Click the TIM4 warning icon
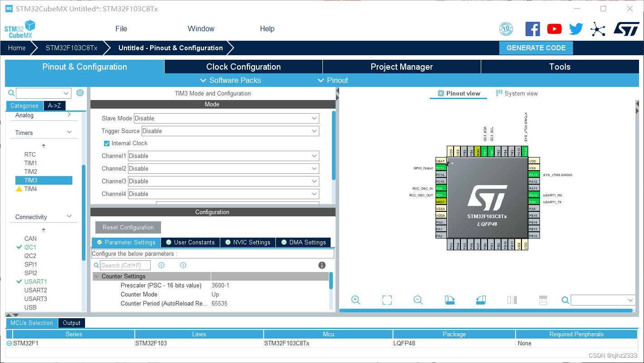Screen dimensions: 644x363 [x=19, y=189]
